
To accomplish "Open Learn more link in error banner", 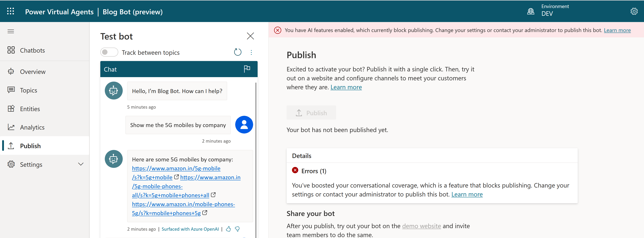I will pyautogui.click(x=617, y=30).
